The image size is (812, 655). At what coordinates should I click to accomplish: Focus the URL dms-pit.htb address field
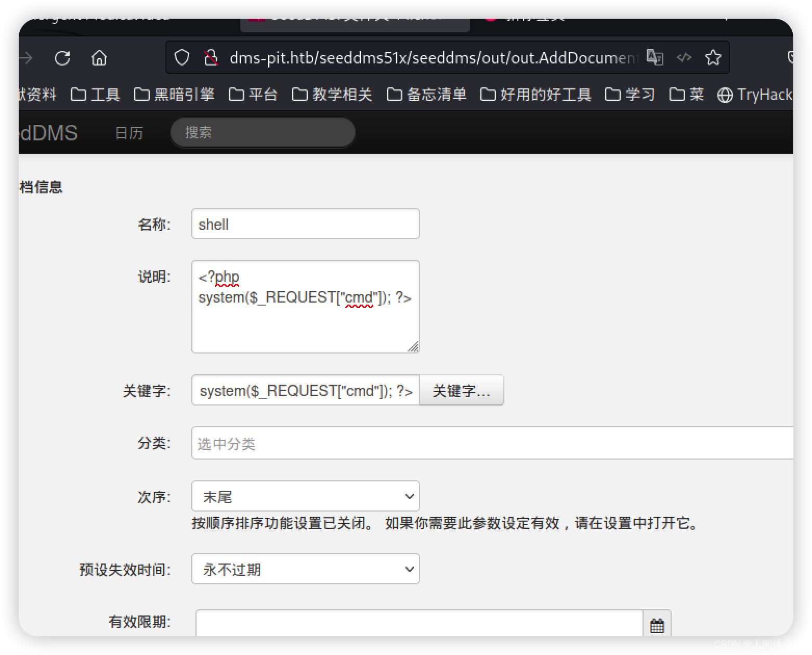pos(434,58)
